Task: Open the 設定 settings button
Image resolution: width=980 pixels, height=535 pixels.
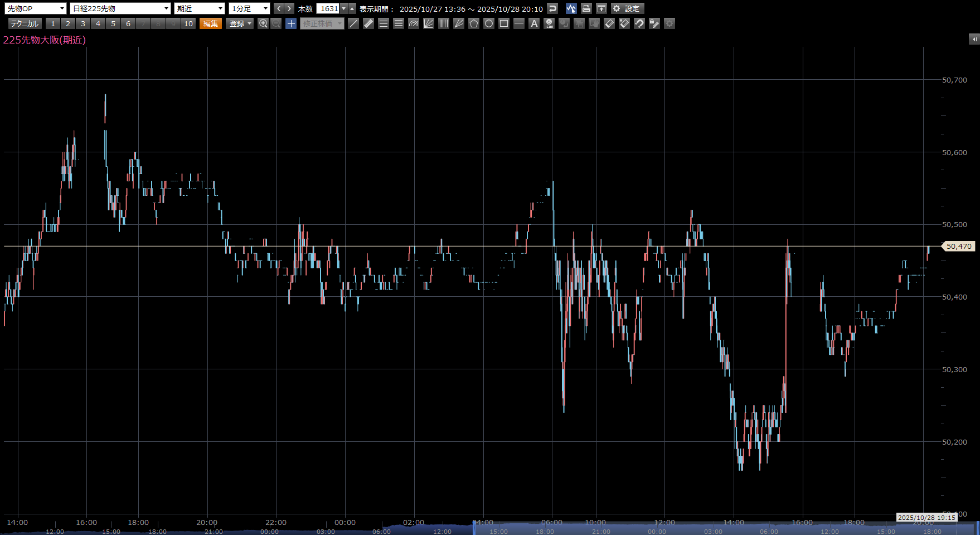Action: [627, 8]
